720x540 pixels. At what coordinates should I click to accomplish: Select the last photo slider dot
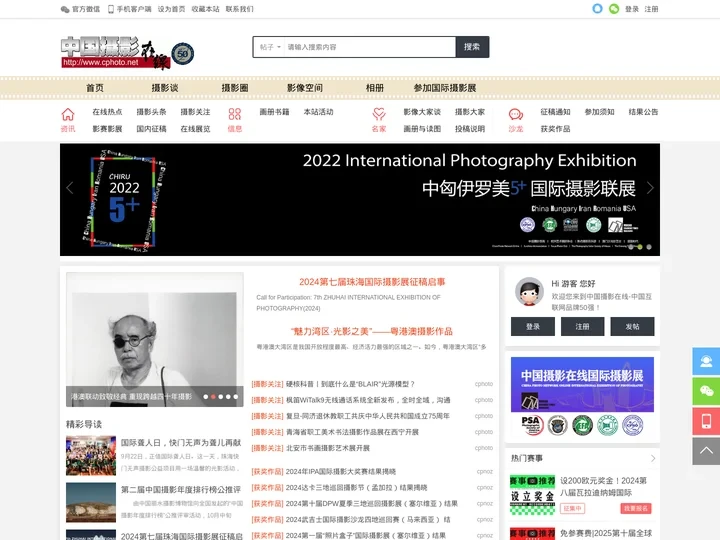tap(236, 397)
